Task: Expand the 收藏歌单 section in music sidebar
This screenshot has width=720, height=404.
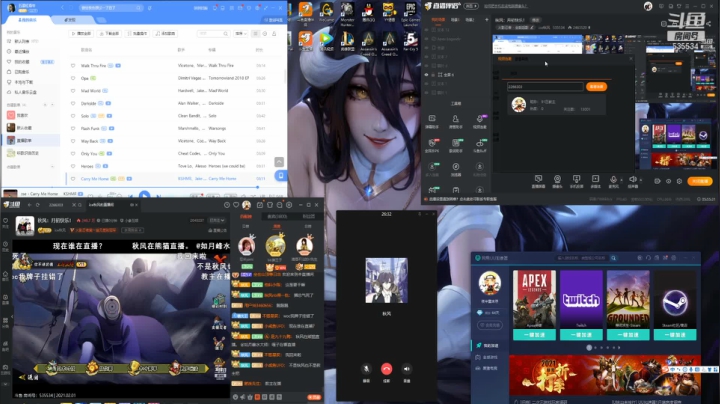Action: pyautogui.click(x=52, y=167)
